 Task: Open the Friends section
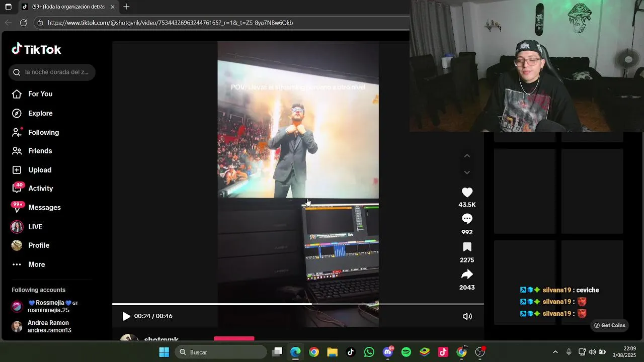(32, 151)
